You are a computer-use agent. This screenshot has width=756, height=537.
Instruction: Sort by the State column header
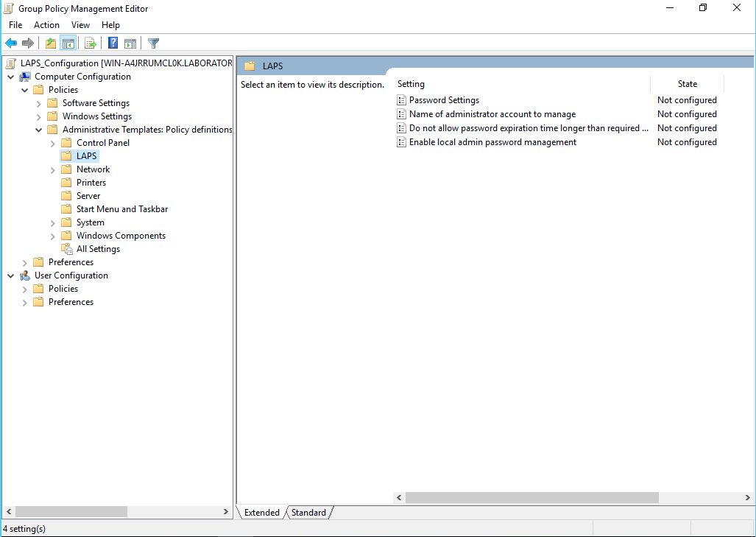[x=687, y=84]
